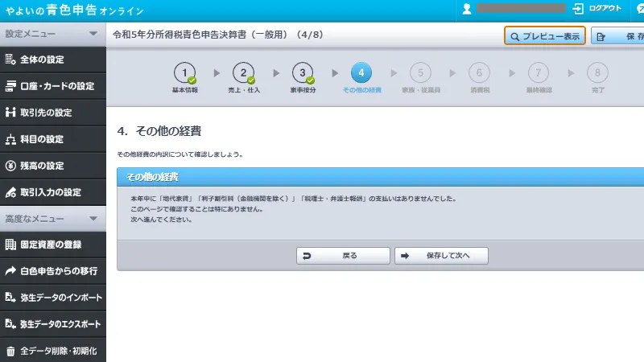Image resolution: width=644 pixels, height=362 pixels.
Task: Click the 取引入力の設定 pen icon
Action: (x=10, y=192)
